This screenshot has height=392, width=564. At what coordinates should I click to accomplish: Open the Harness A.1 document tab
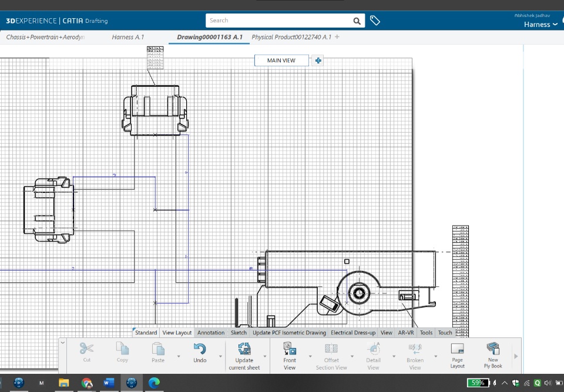[127, 37]
